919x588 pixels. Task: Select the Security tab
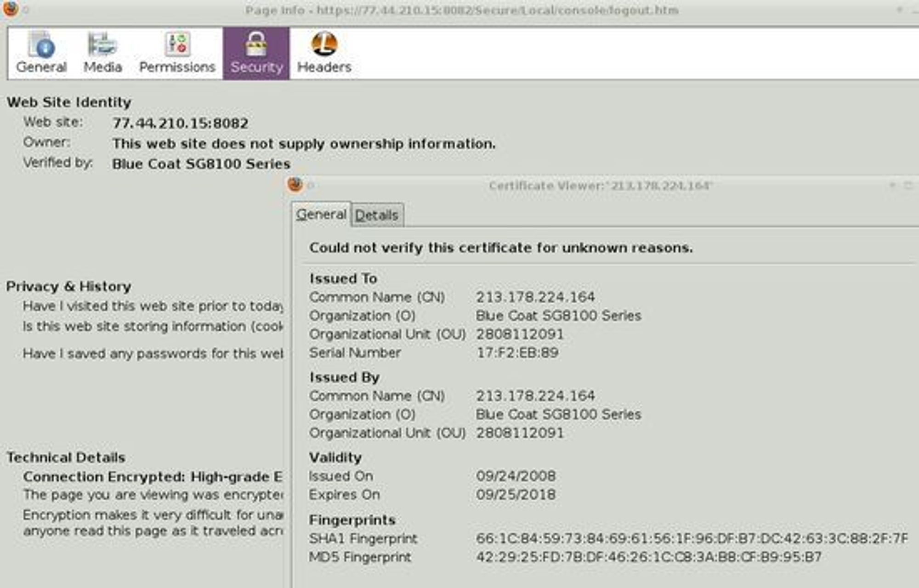click(256, 53)
